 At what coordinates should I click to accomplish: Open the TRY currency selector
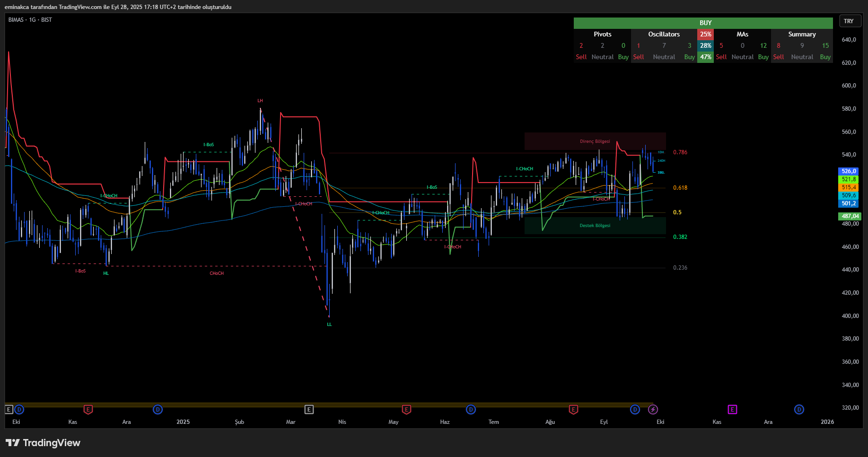pyautogui.click(x=850, y=21)
